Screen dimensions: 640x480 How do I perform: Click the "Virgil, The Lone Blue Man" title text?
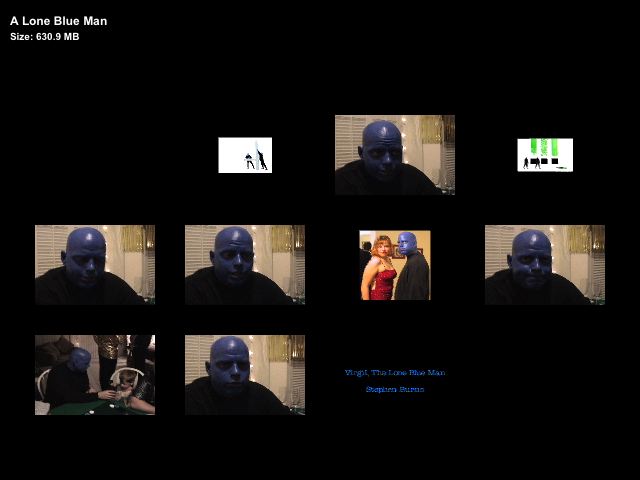[395, 373]
